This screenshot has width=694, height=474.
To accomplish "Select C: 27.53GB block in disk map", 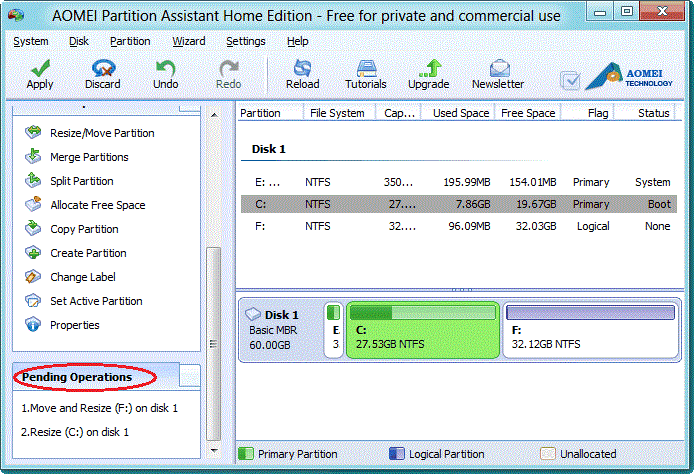I will (x=423, y=330).
